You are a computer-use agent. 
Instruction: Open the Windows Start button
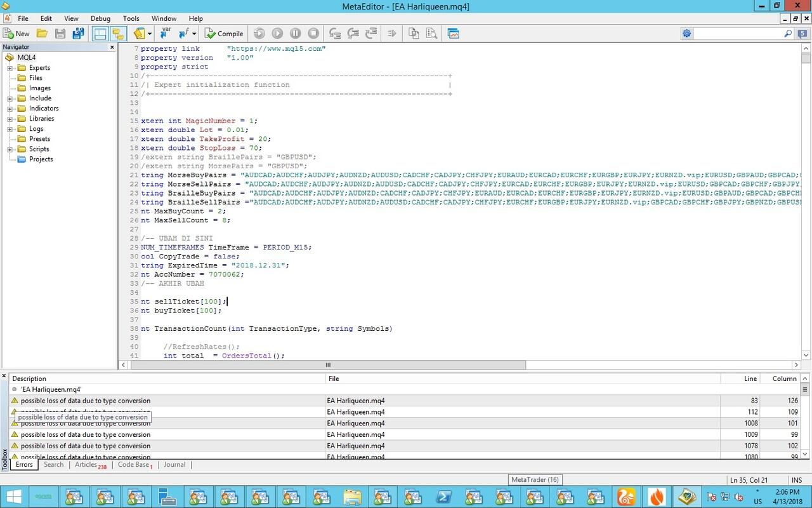[x=14, y=496]
